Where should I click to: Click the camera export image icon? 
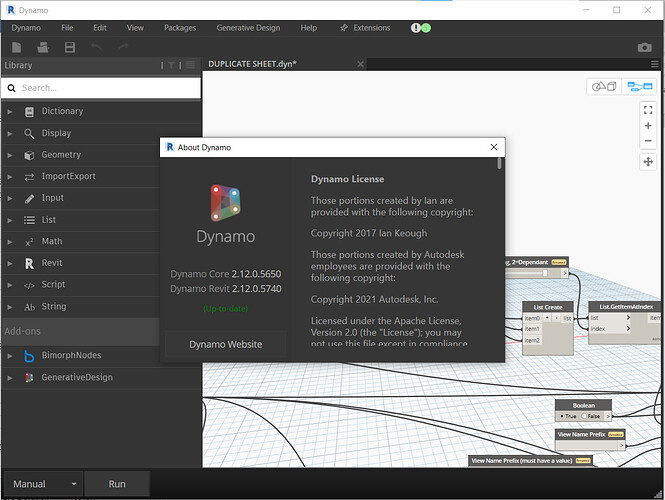(645, 47)
